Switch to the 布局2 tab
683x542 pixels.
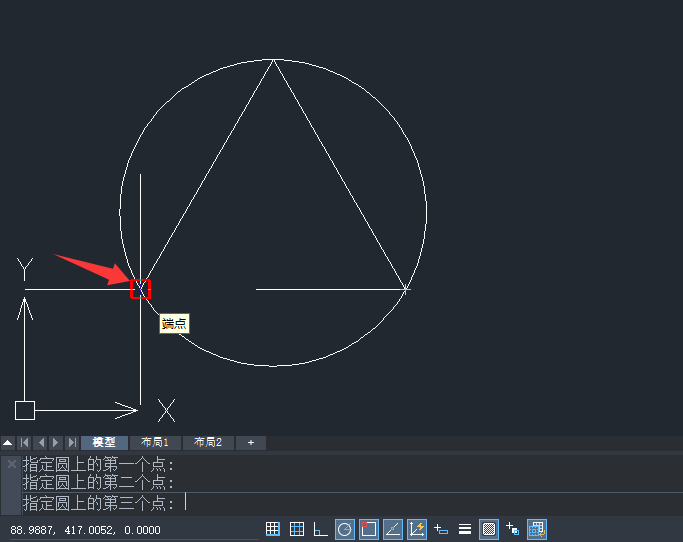click(208, 443)
